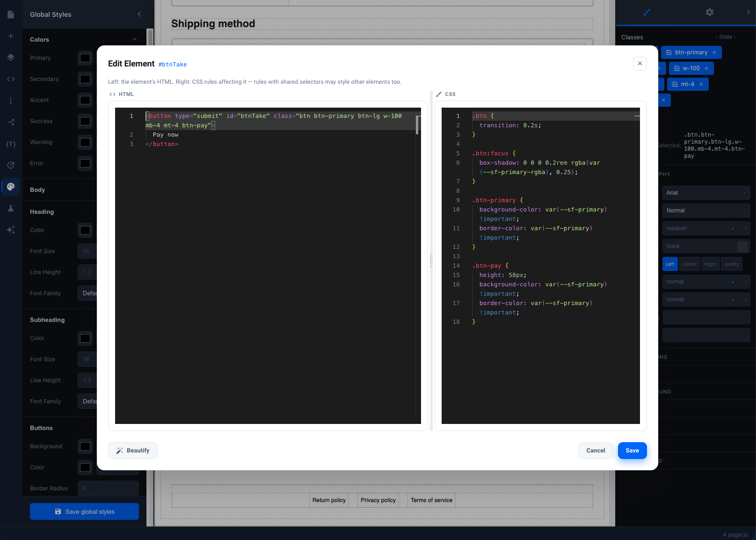Click Save global styles button
The height and width of the screenshot is (540, 756).
[84, 511]
